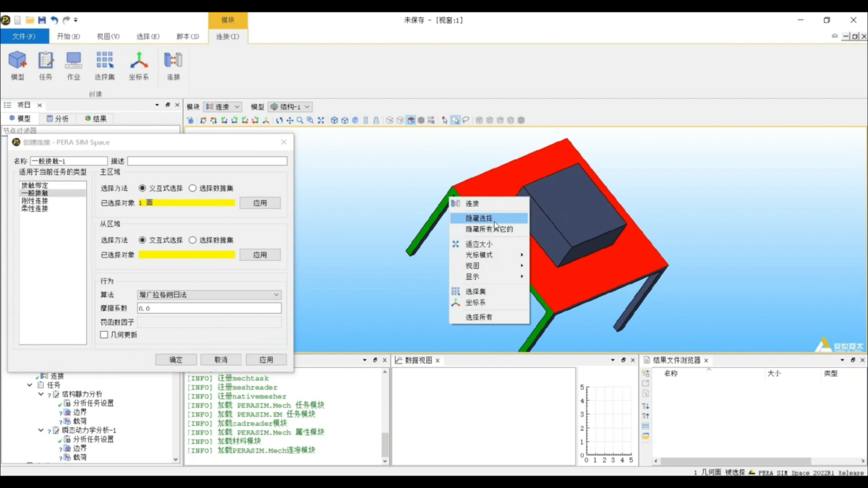Click the highlighted box-select pointer icon
Viewport: 868px width, 488px height.
coord(455,120)
